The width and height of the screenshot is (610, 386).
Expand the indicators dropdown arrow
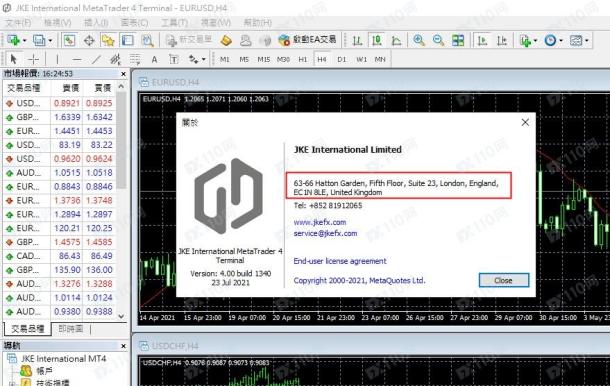pos(536,40)
